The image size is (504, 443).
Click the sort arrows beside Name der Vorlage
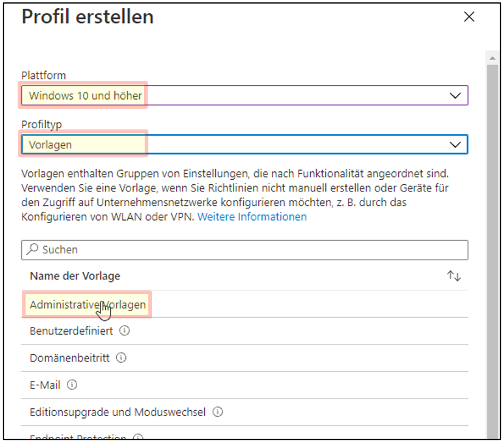coord(453,275)
